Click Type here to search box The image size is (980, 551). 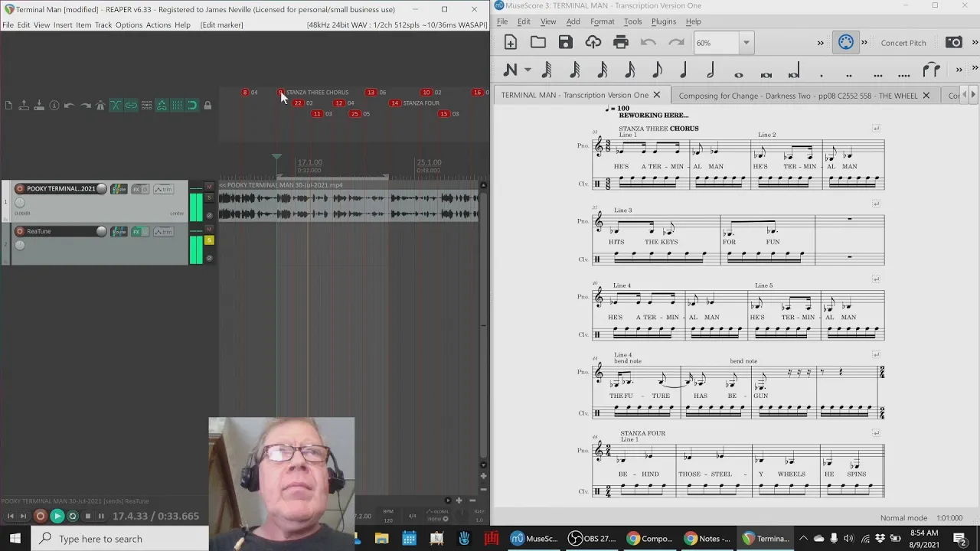[119, 539]
